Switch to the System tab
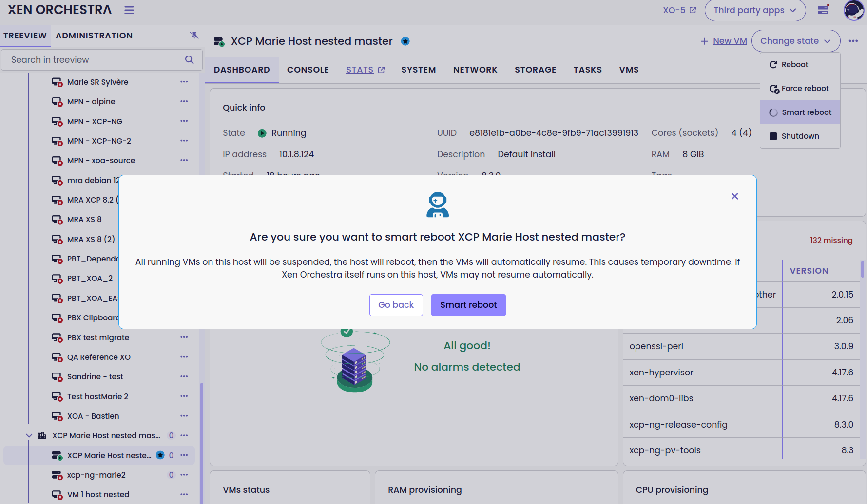Screen dimensions: 867x504 [x=419, y=70]
